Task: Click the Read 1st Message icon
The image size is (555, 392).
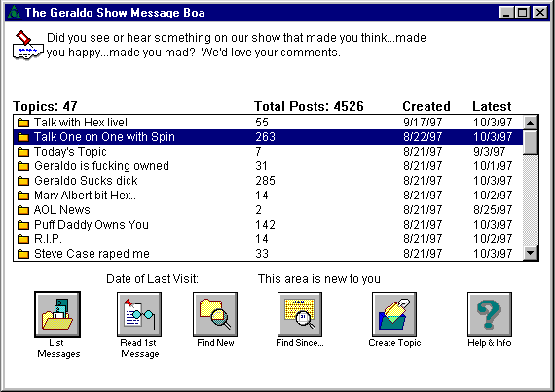Action: 139,314
